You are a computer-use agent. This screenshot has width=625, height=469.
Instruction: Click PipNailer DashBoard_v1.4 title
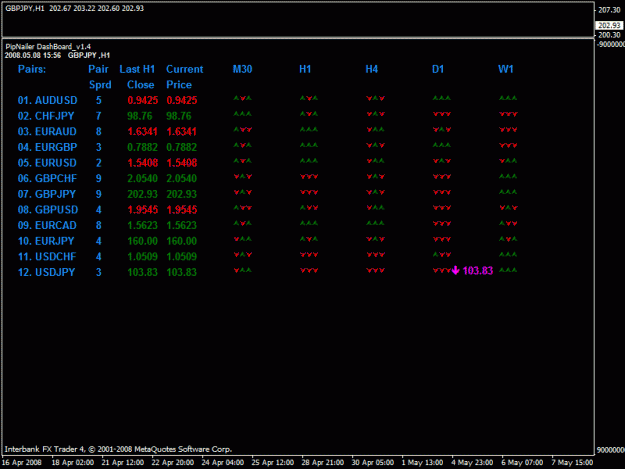[48, 47]
